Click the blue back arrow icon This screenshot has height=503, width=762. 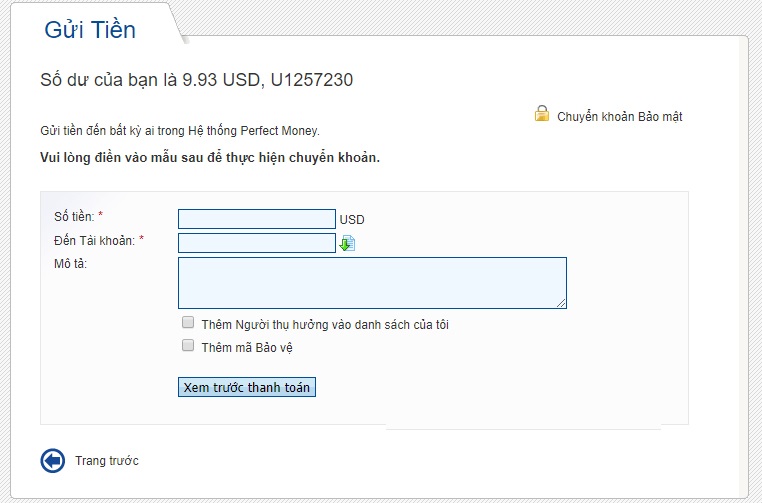pyautogui.click(x=52, y=460)
